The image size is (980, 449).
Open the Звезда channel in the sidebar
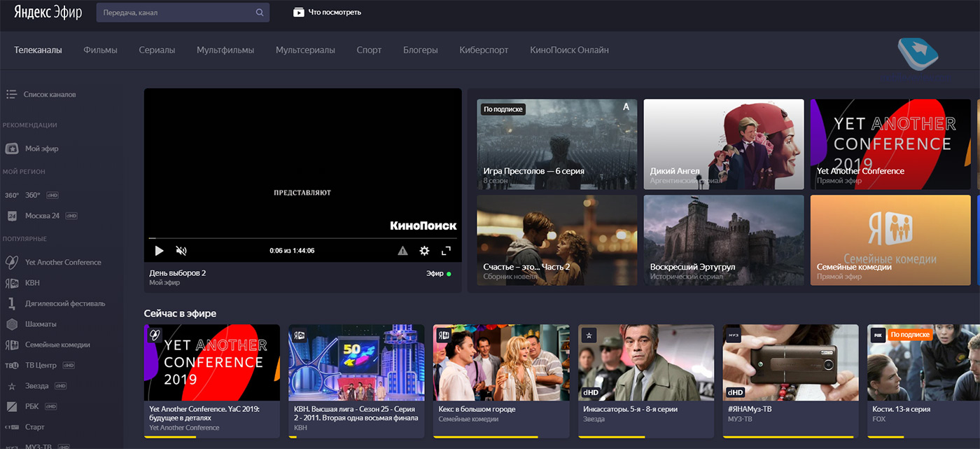[37, 386]
